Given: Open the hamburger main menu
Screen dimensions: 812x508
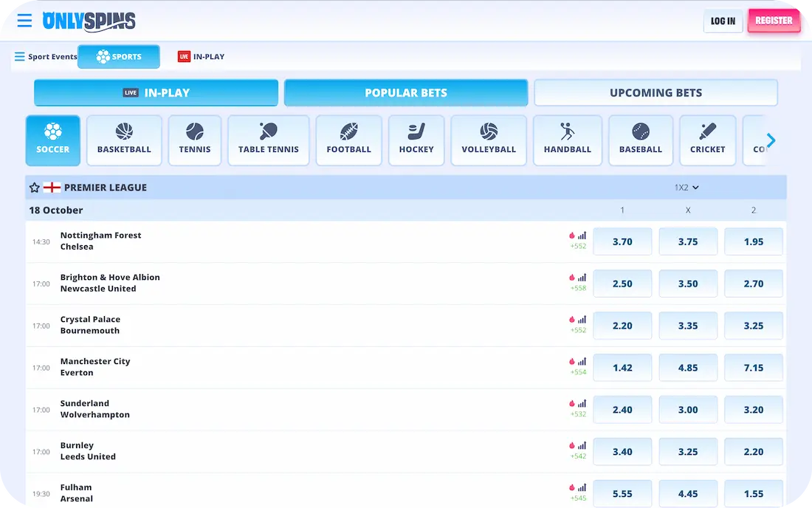Looking at the screenshot, I should [x=24, y=21].
